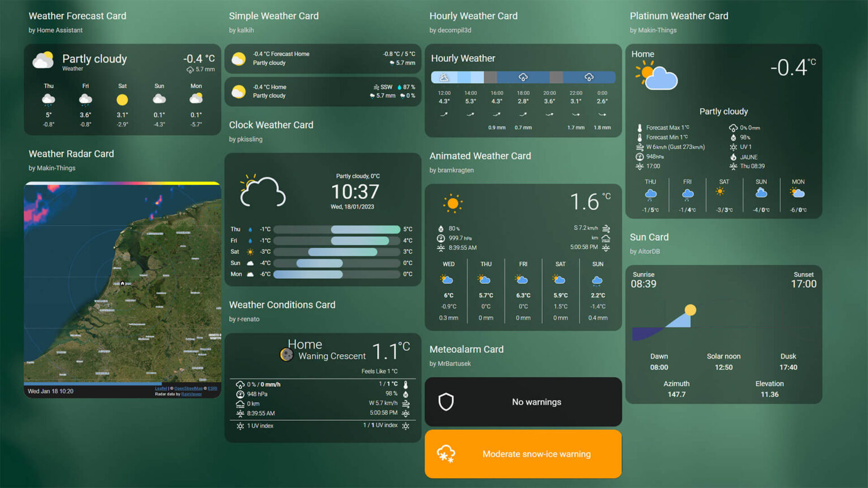Click the sun icon on the Animated Weather Card
Viewport: 868px width, 488px height.
(453, 202)
